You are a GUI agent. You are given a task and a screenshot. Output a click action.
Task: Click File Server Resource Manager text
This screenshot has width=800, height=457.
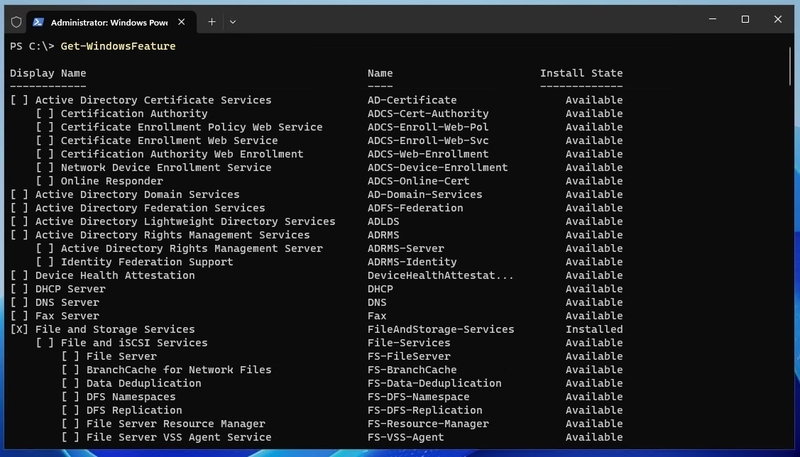click(176, 424)
